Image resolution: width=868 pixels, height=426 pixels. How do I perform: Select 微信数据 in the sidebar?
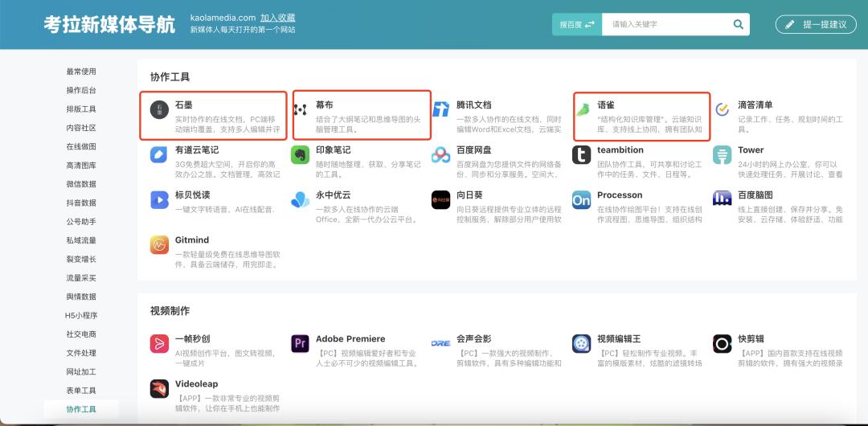(81, 184)
